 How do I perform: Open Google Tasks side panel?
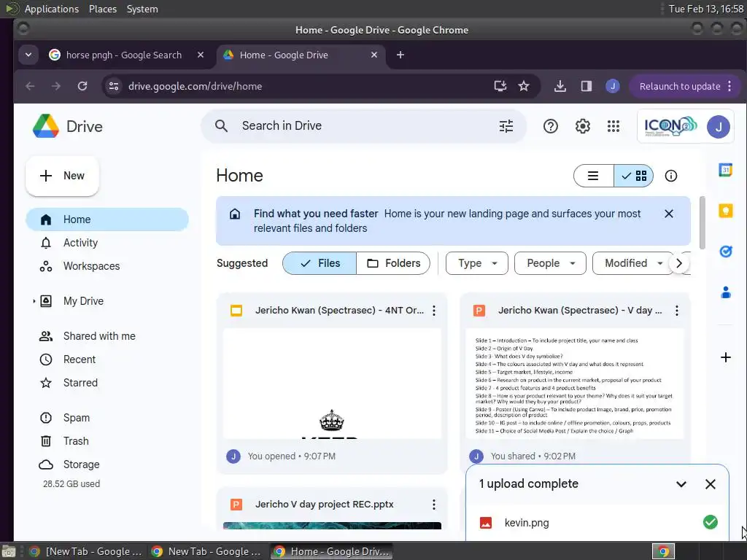[x=725, y=251]
